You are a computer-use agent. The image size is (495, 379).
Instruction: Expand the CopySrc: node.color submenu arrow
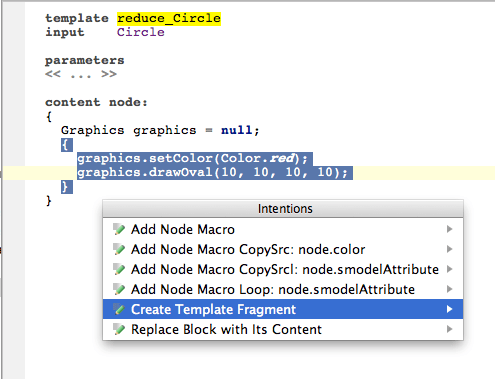coord(450,249)
